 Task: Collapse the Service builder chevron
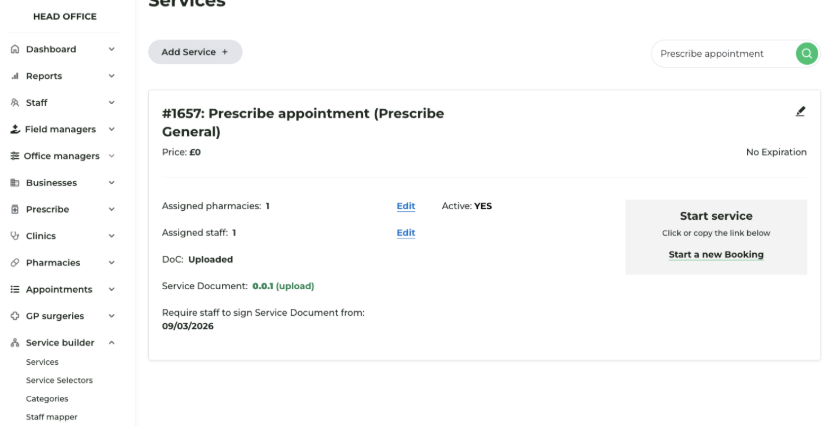[111, 343]
